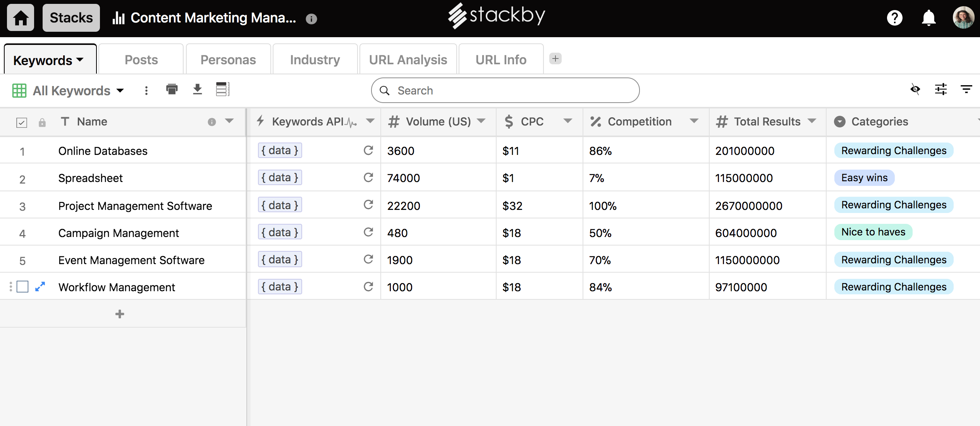Toggle the lock icon in the header row

[x=42, y=122]
